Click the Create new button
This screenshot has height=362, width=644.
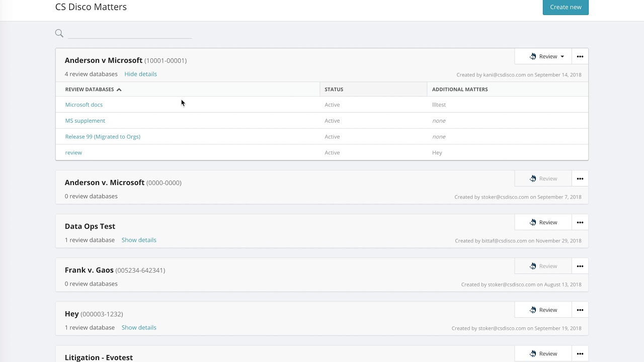tap(566, 7)
